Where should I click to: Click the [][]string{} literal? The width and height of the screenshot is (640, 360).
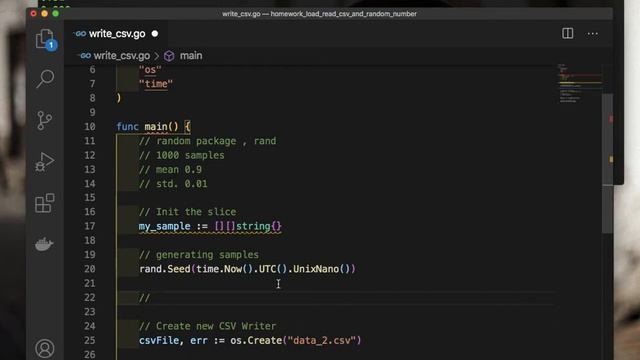tap(248, 226)
